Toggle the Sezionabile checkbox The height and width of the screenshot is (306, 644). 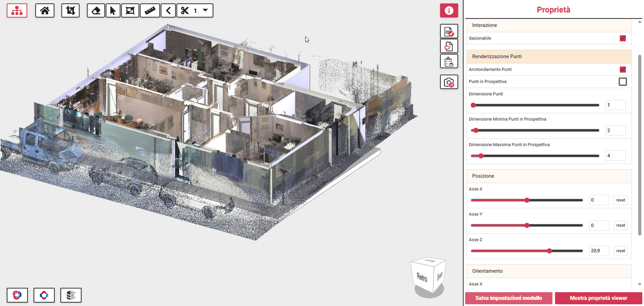point(623,38)
